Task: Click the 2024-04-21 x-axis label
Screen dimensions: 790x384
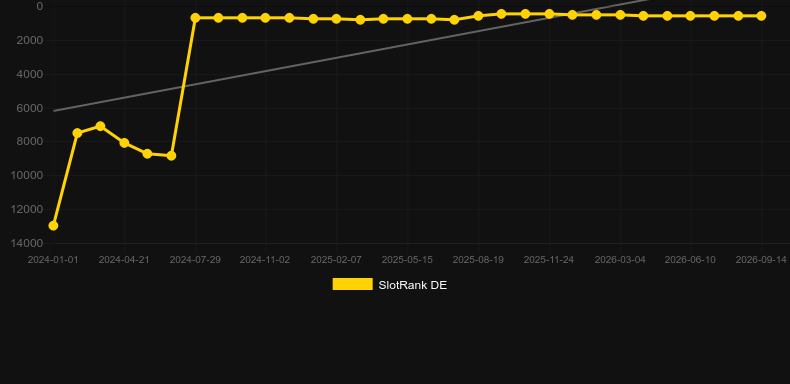Action: tap(124, 260)
